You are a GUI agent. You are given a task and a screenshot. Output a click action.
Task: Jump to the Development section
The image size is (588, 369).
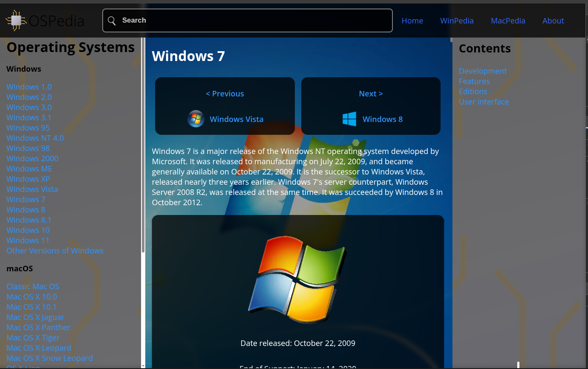tap(483, 71)
